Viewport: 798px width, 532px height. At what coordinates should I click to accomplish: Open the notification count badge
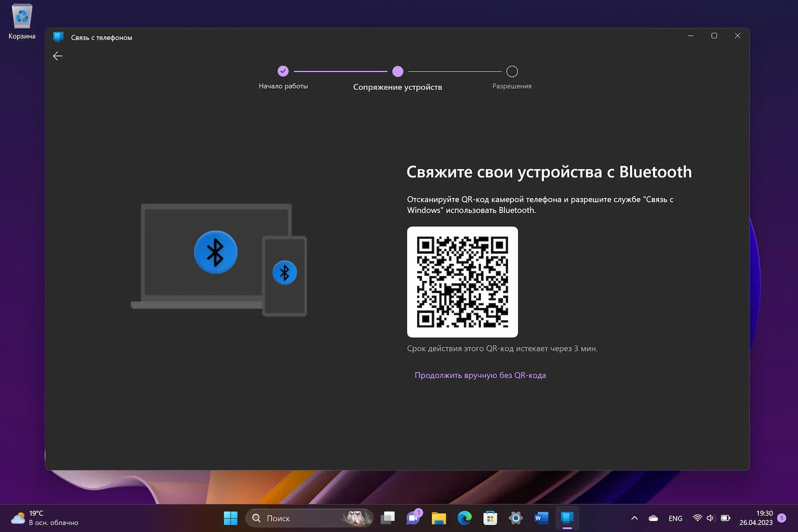click(x=782, y=518)
